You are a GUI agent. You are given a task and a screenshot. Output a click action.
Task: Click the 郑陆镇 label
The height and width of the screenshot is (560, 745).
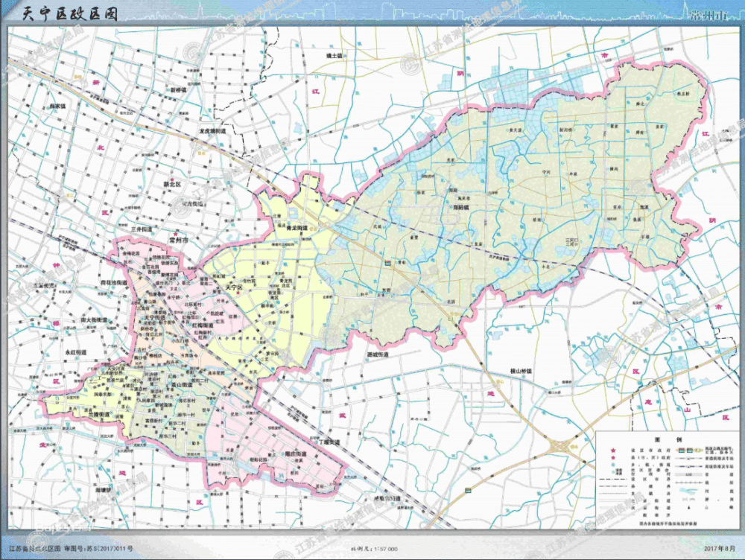click(x=461, y=208)
